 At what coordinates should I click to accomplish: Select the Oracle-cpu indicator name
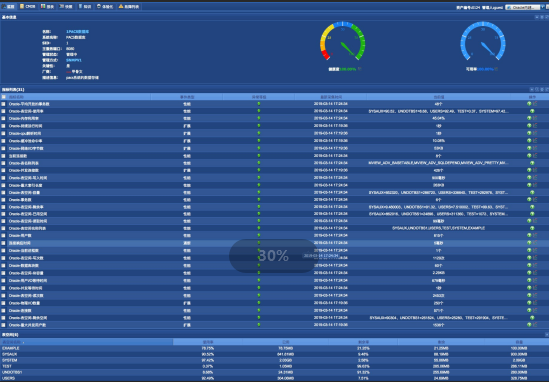tap(25, 133)
